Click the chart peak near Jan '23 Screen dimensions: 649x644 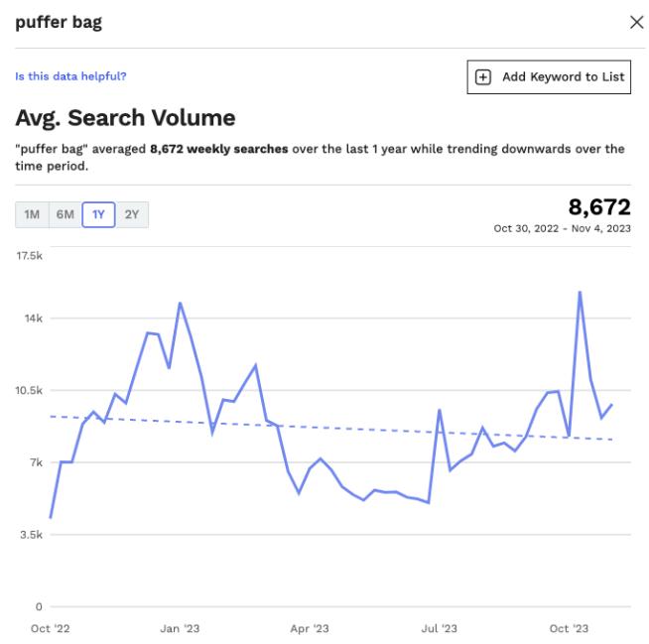tap(180, 303)
